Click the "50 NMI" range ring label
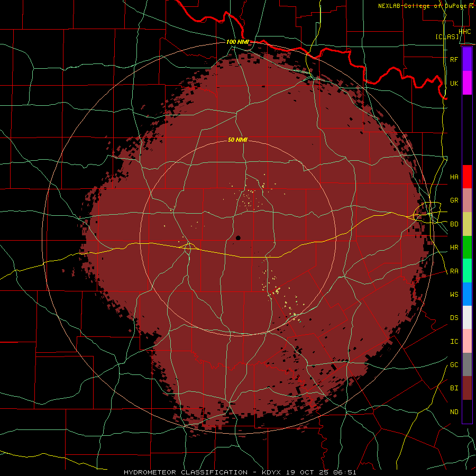The width and height of the screenshot is (476, 476). 237,140
